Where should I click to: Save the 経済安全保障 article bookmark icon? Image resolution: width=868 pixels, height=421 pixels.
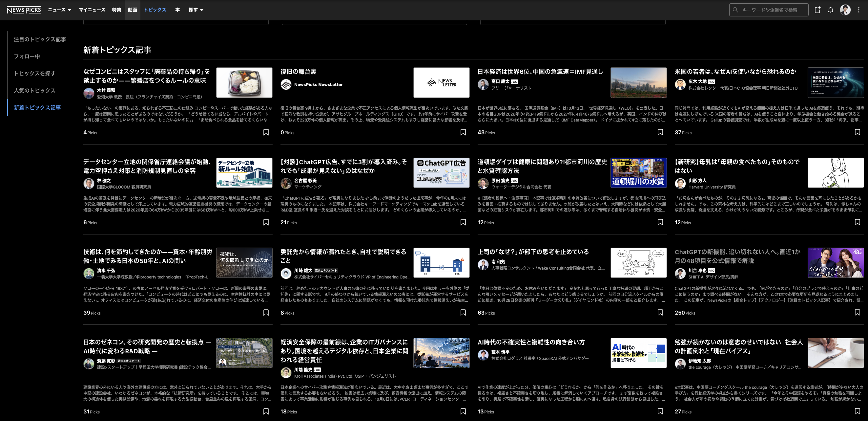click(x=463, y=411)
